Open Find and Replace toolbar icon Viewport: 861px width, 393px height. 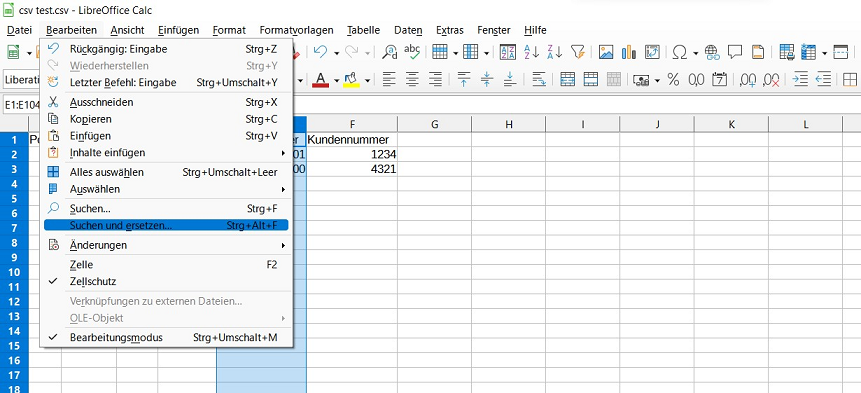[x=389, y=52]
